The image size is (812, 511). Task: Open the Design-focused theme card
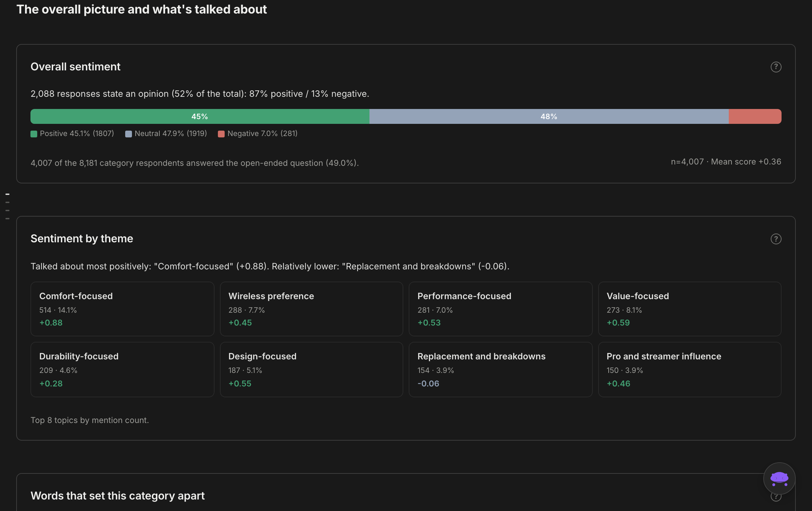(311, 370)
